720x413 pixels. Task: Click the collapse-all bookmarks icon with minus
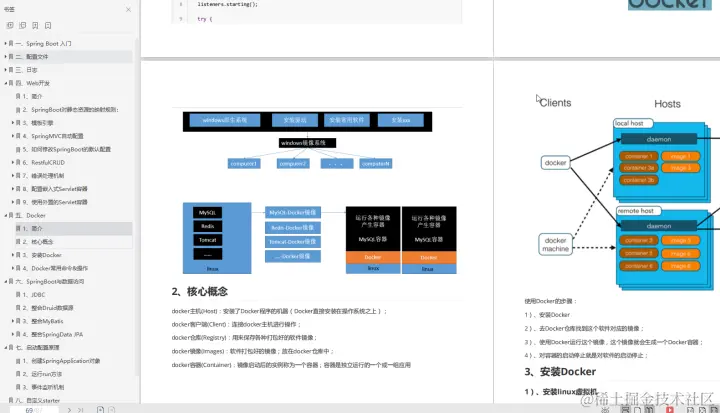pos(22,25)
